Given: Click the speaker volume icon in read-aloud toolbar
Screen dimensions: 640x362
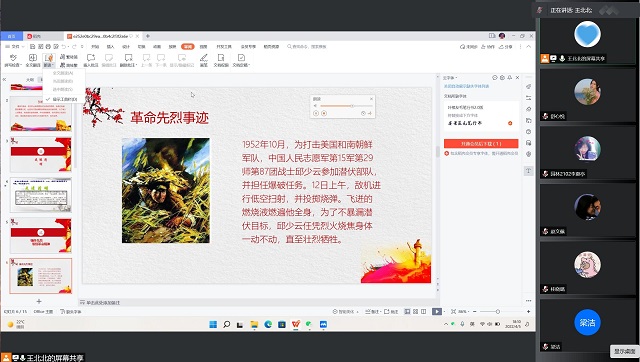Looking at the screenshot, I should click(316, 106).
